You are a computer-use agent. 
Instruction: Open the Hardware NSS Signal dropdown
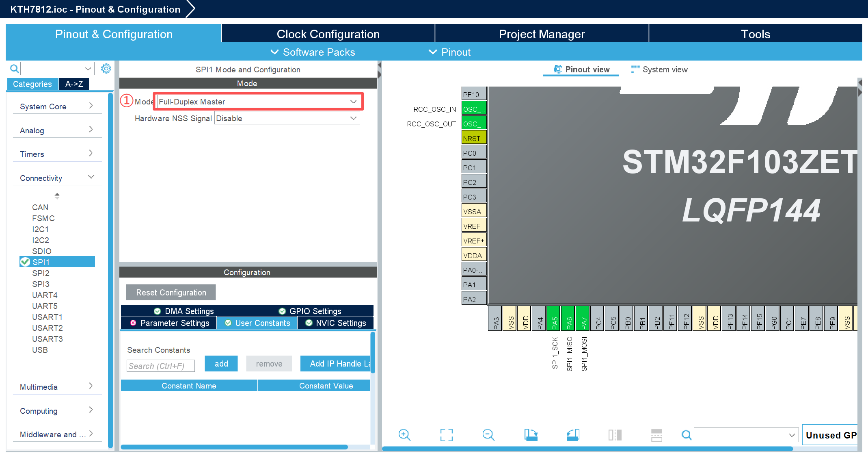287,118
